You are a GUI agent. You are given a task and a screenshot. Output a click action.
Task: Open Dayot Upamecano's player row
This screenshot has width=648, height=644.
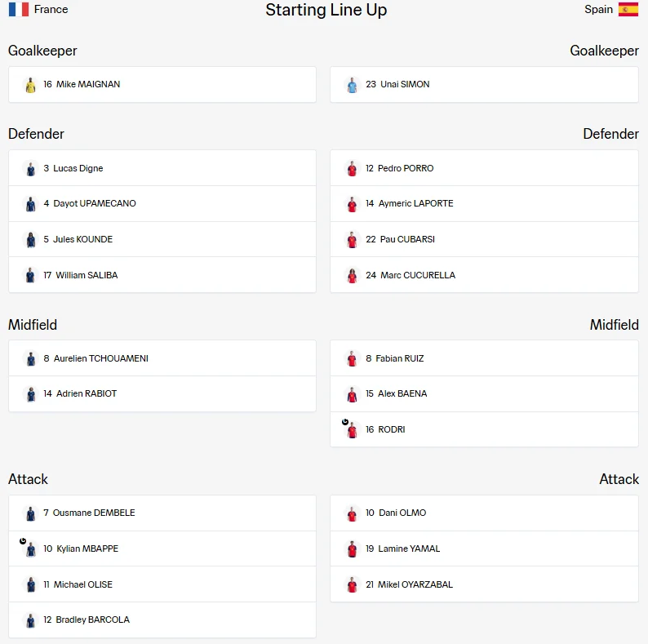162,204
